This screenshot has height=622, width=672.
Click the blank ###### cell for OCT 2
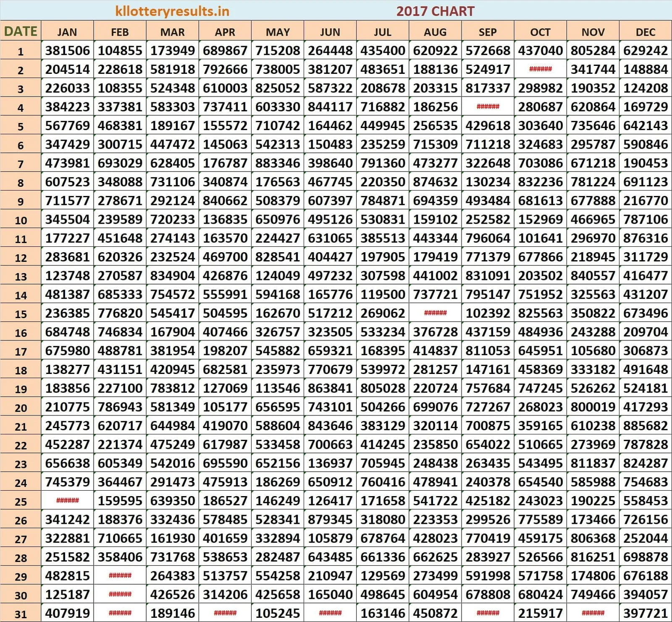pos(540,69)
